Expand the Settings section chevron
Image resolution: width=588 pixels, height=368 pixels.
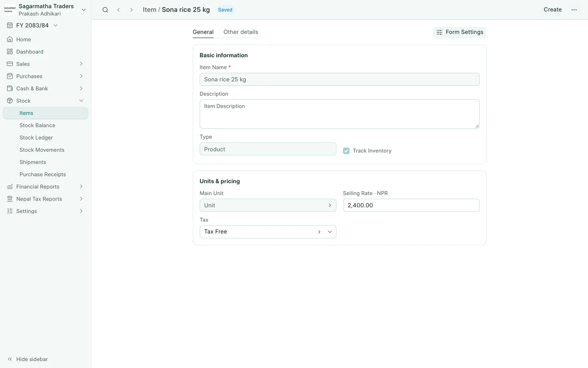[81, 211]
